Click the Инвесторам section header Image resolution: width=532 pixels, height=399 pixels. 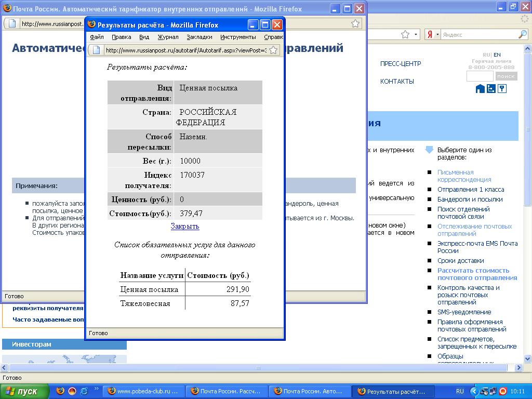[64, 344]
